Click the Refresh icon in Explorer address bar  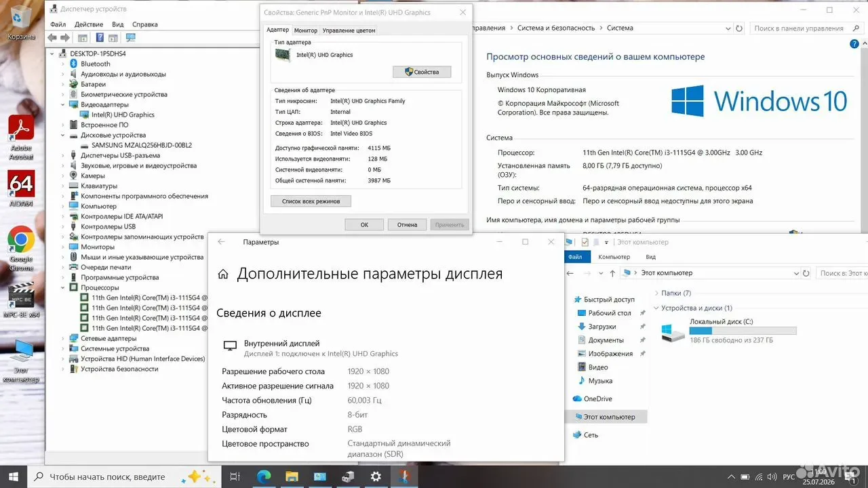pyautogui.click(x=806, y=273)
